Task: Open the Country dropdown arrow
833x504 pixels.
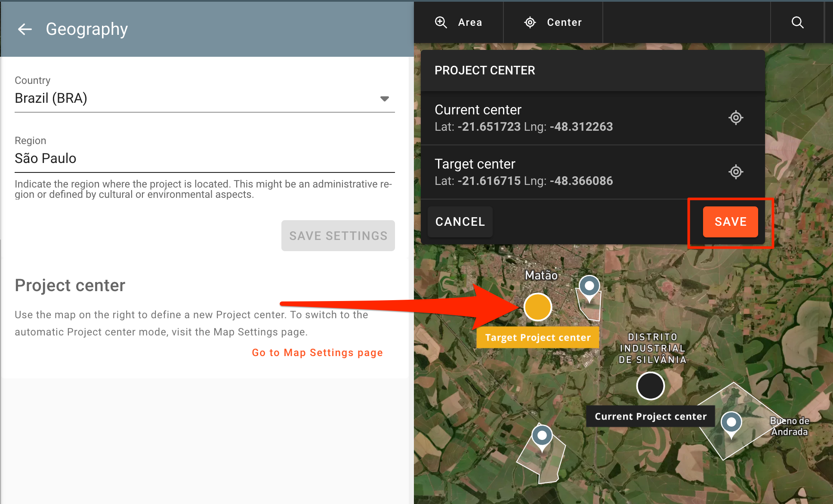Action: pyautogui.click(x=384, y=99)
